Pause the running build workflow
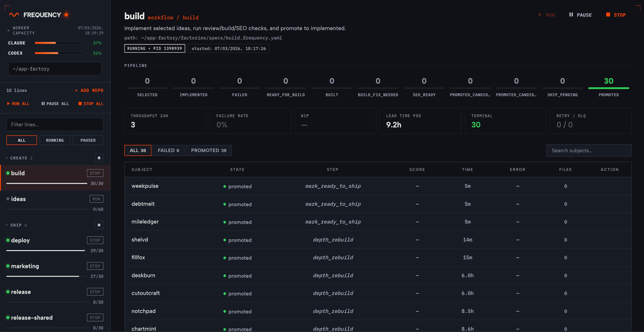Viewport: 644px width, 332px height. [580, 15]
